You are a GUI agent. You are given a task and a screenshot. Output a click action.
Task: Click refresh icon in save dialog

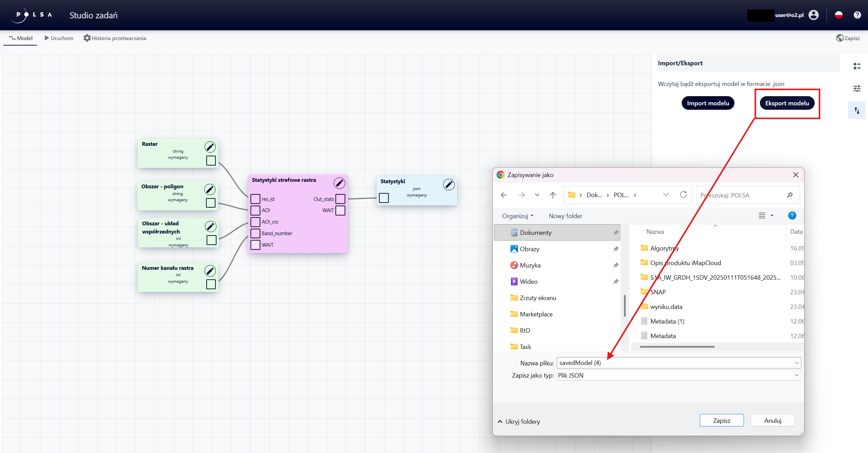click(x=683, y=194)
